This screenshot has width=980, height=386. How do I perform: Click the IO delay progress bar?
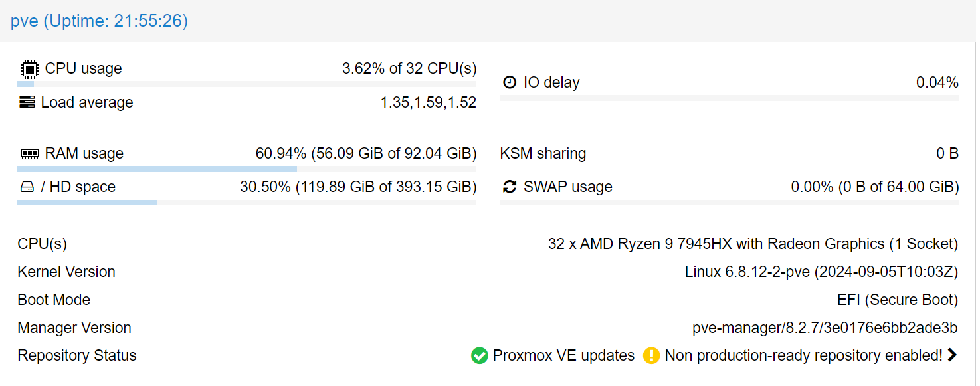[729, 98]
